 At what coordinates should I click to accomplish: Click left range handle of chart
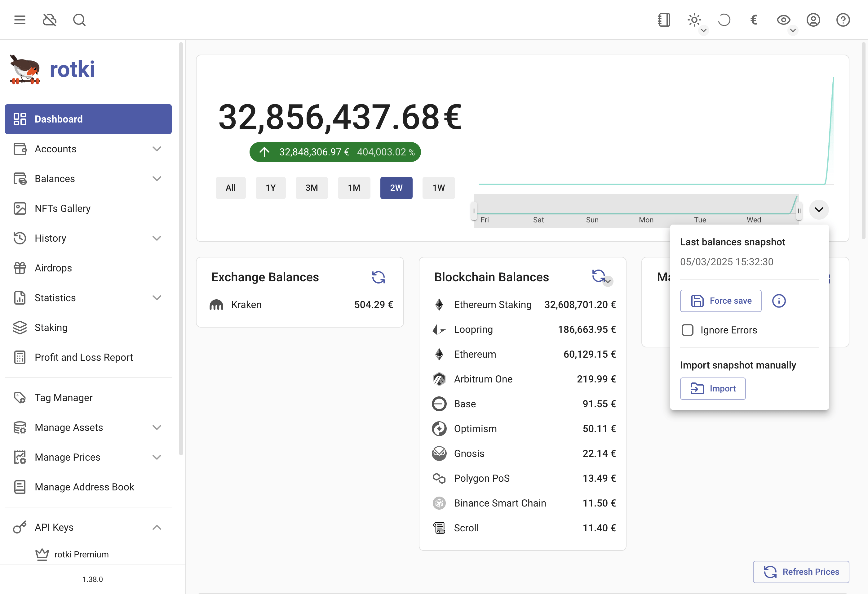(474, 211)
